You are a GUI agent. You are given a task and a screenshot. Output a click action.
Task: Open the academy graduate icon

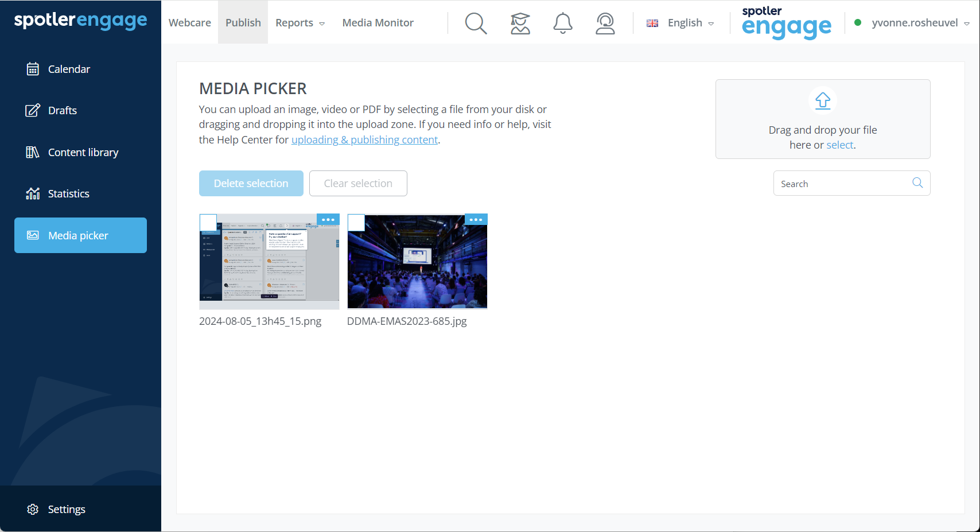click(x=520, y=23)
